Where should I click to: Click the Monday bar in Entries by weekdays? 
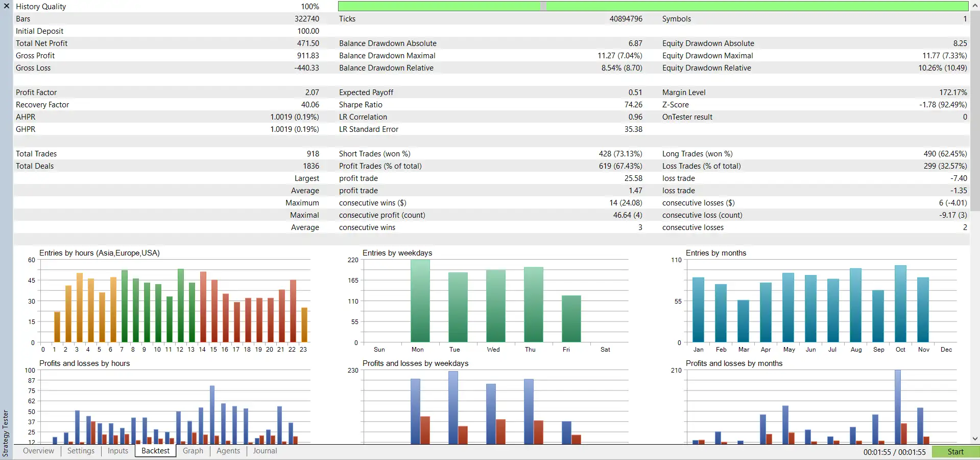point(420,301)
